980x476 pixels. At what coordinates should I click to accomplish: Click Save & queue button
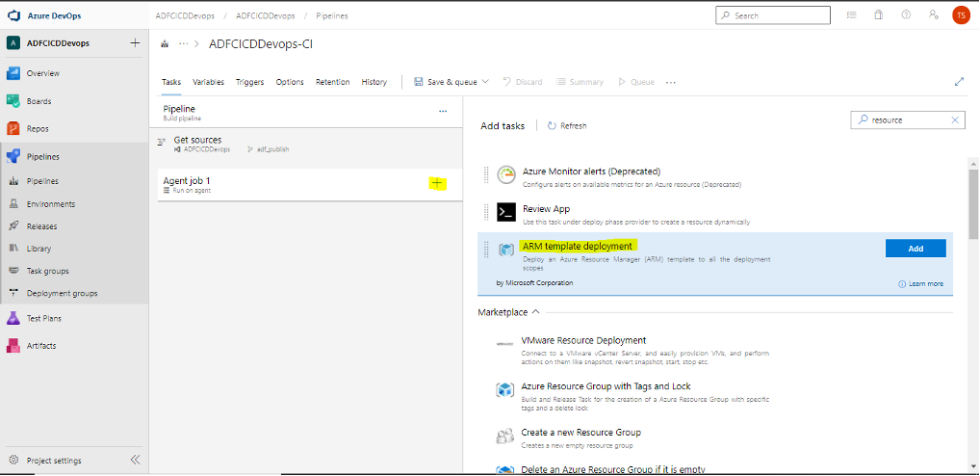[446, 82]
